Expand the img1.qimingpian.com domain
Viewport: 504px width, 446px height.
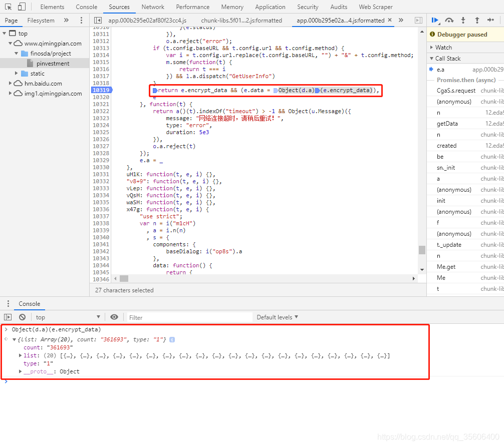click(10, 94)
